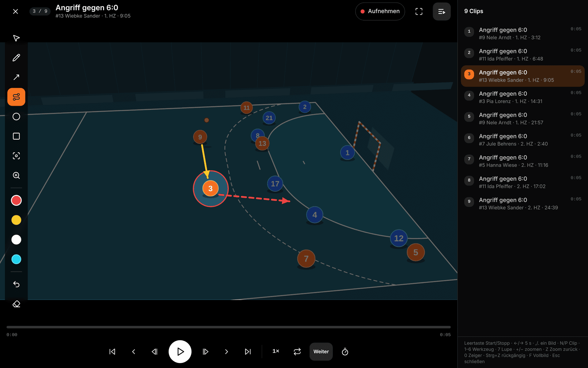Open clip 9 Wiebke Sander 24:39

point(523,204)
